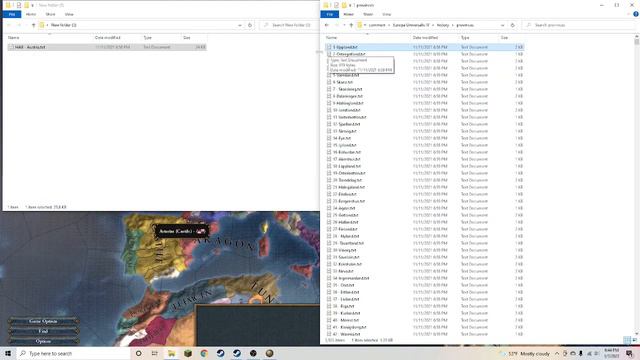Open Cortana circle icon on taskbar

click(x=138, y=353)
